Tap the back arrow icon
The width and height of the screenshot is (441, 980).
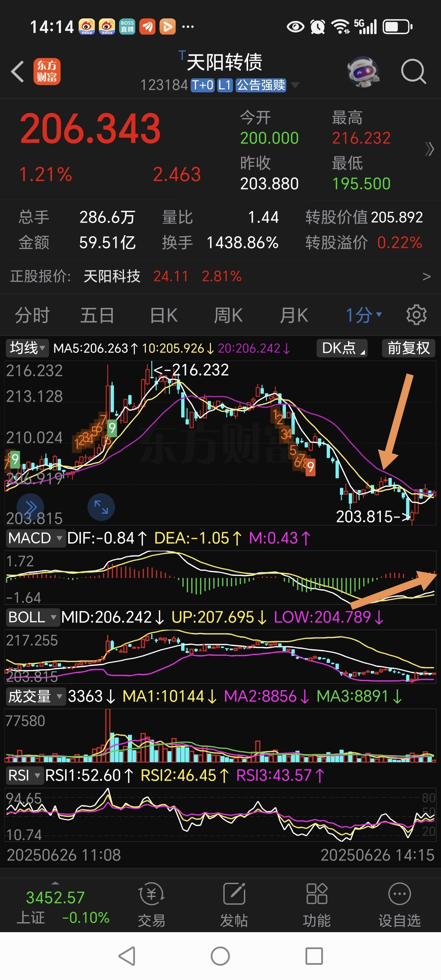tap(18, 71)
